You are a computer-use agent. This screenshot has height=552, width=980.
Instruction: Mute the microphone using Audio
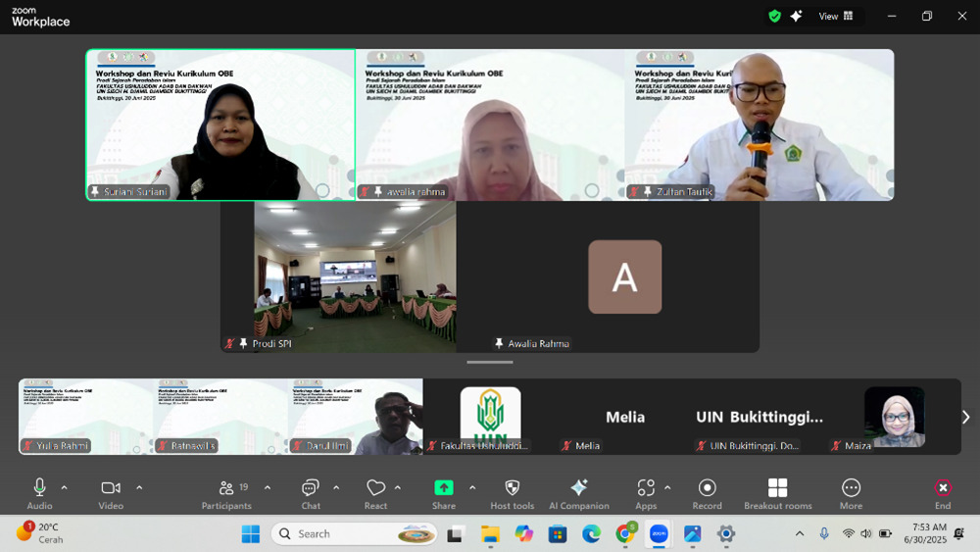point(39,488)
